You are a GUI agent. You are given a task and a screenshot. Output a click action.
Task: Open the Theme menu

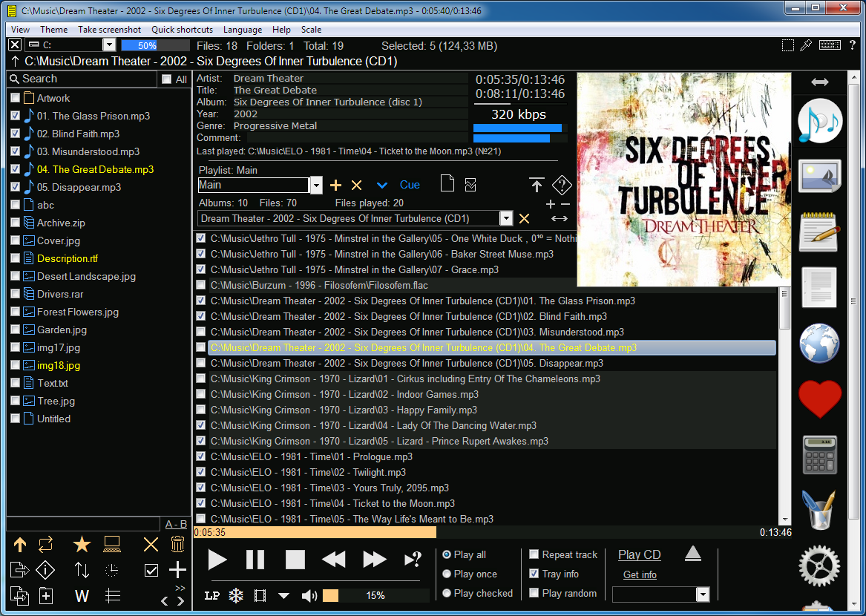[53, 30]
